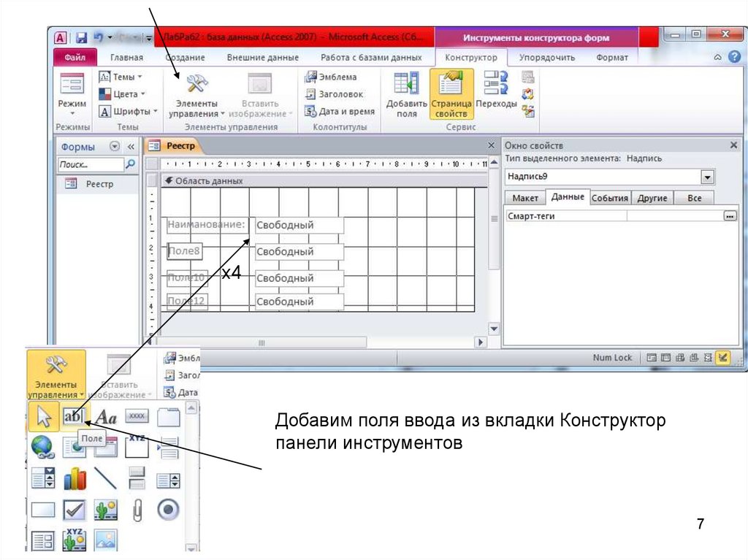This screenshot has width=748, height=560.
Task: Select the Наименование: label on the form
Action: [x=207, y=225]
